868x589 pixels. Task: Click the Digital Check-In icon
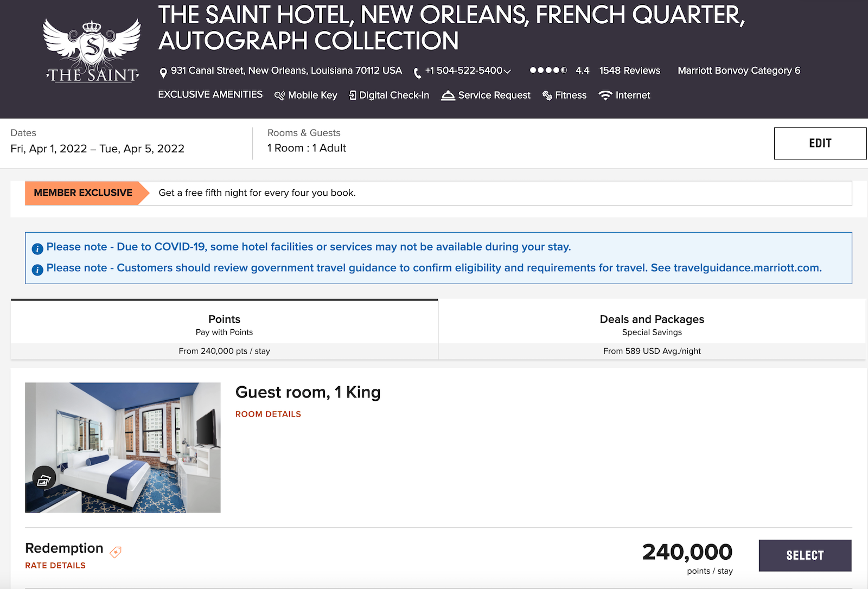pyautogui.click(x=353, y=95)
